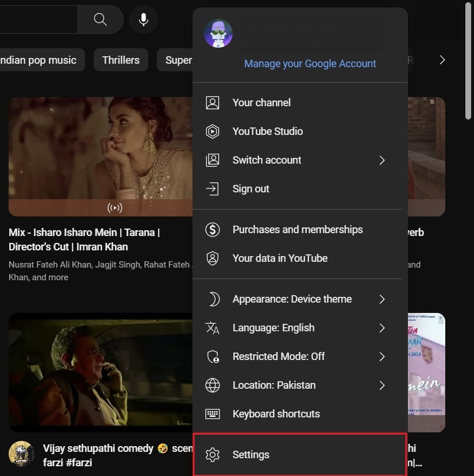Screen dimensions: 474x476
Task: Open YouTube Studio from the menu
Action: coord(300,131)
